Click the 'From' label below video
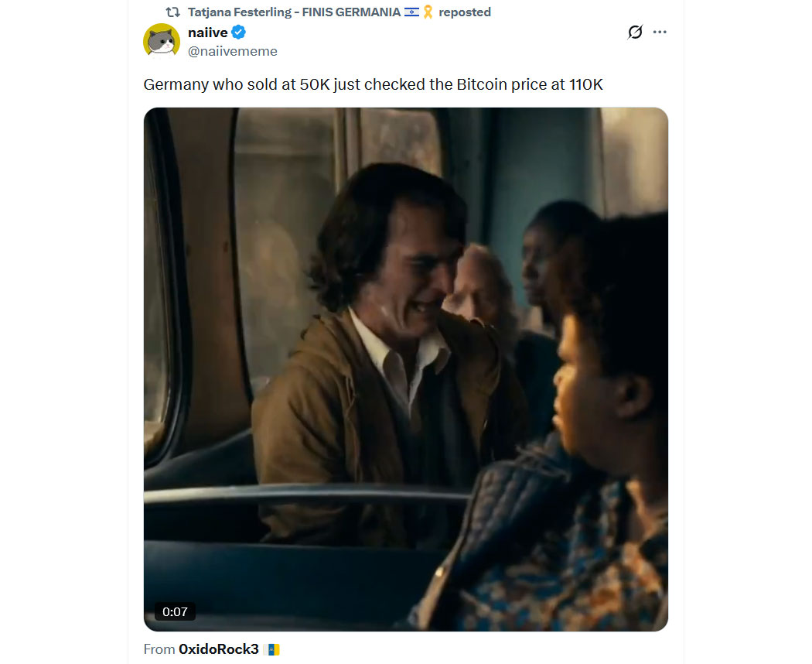 [159, 649]
